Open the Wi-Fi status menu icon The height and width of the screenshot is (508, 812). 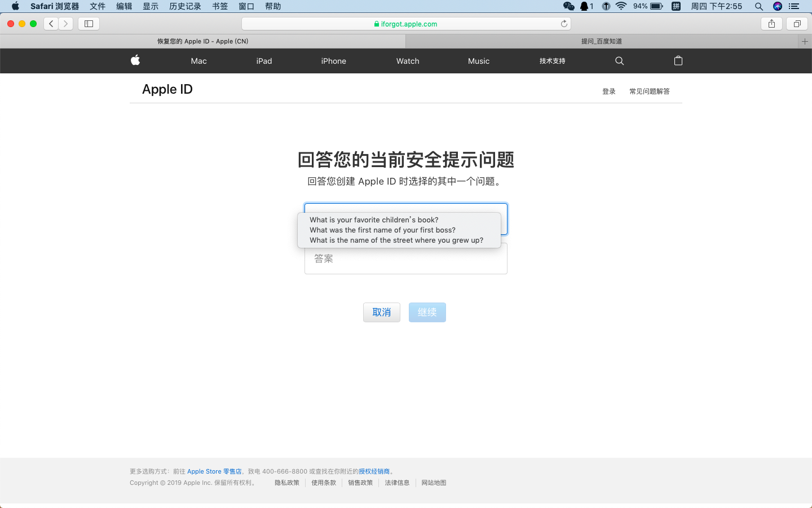[621, 6]
